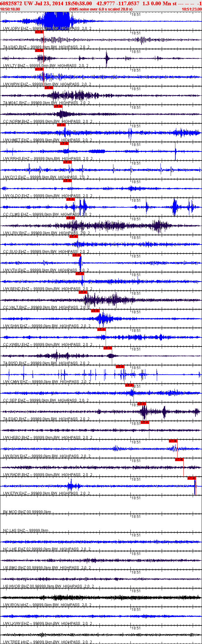The image size is (202, 644).
Task: Click the start time 18:50:18.00 label
Action: 10,9
